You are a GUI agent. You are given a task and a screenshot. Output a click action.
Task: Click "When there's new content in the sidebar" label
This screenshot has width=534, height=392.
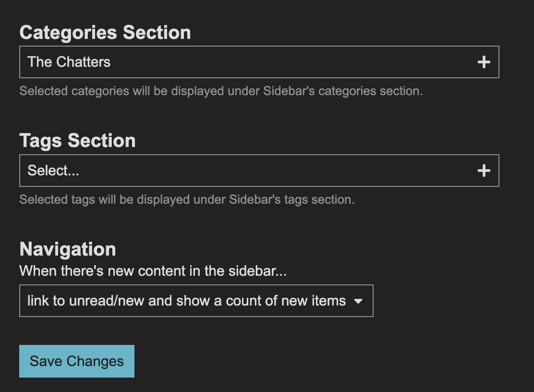(x=153, y=271)
